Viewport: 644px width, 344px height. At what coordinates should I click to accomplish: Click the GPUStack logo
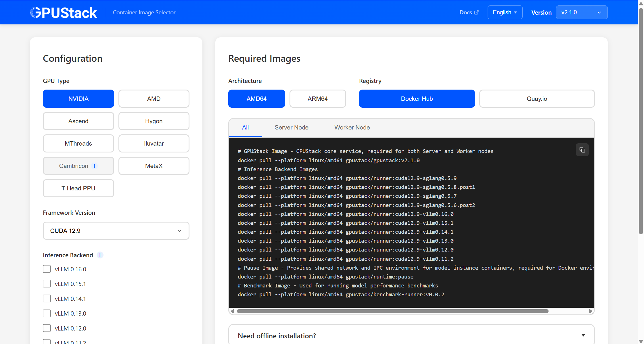64,13
